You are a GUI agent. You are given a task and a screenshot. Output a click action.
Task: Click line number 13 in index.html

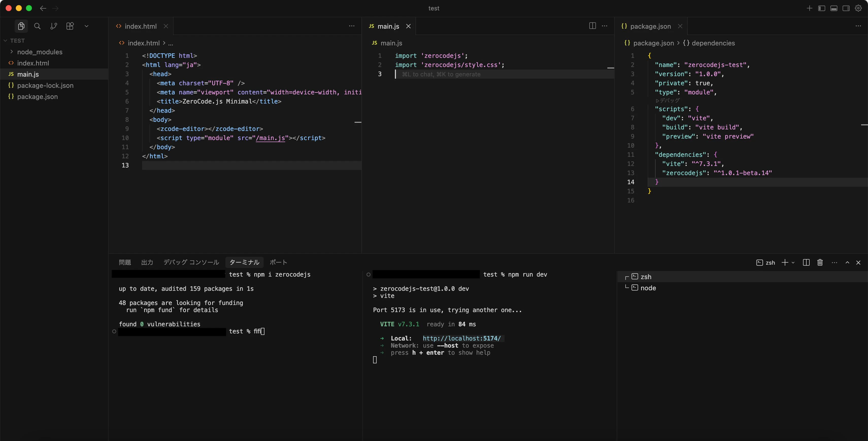125,165
